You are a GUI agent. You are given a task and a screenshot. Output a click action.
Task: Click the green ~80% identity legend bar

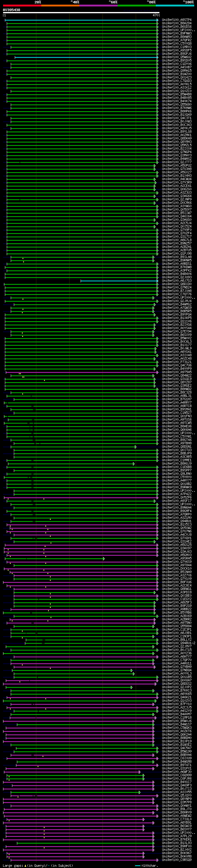pos(137,6)
